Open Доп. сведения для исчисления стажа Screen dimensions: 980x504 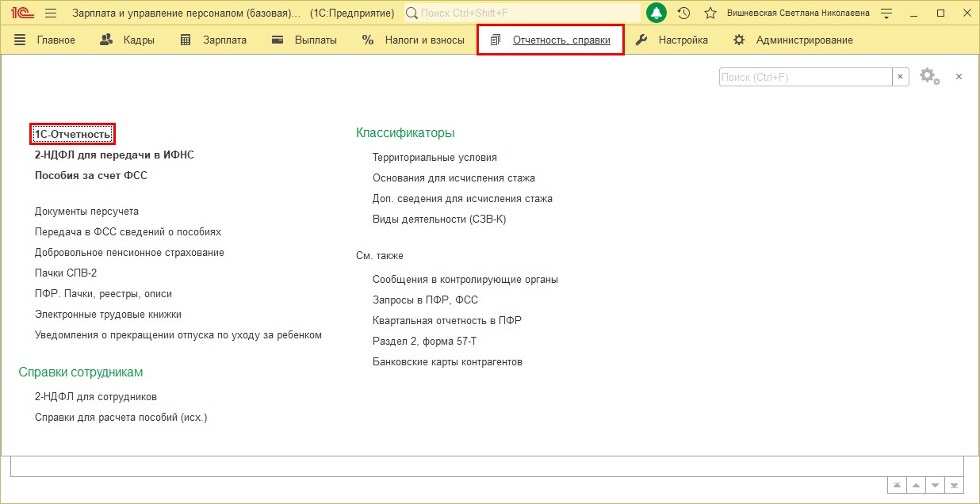462,199
